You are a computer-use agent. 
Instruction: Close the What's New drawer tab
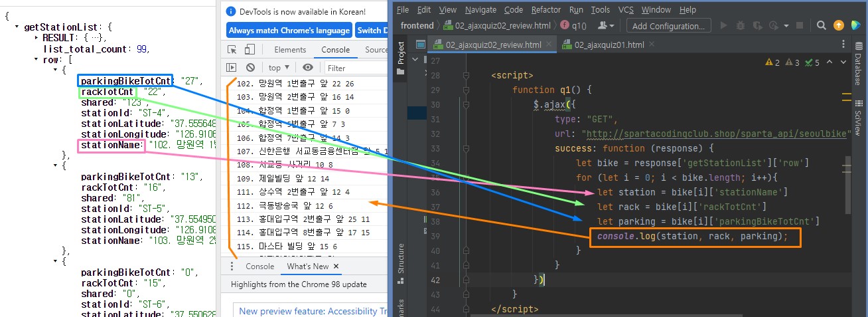tap(335, 266)
